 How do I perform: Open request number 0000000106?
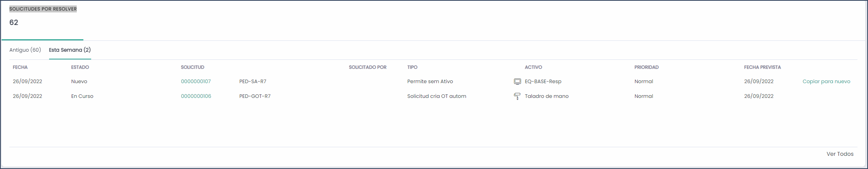196,96
